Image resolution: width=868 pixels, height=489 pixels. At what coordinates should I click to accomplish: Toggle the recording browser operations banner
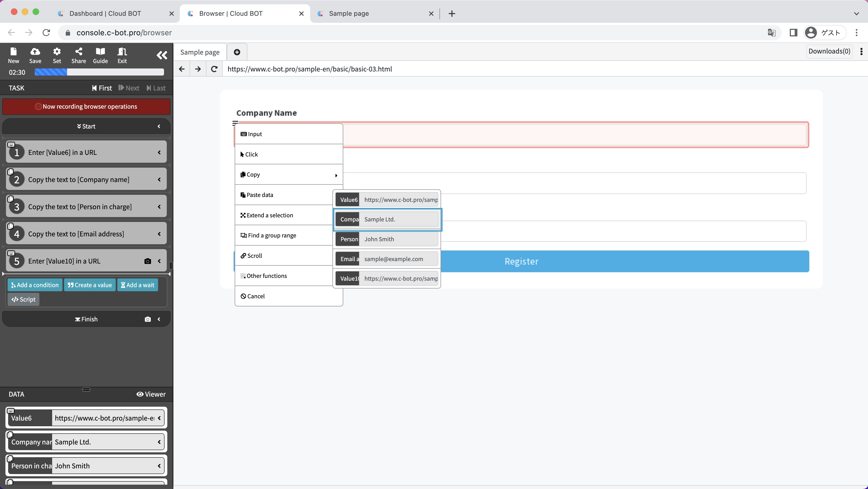(x=86, y=106)
